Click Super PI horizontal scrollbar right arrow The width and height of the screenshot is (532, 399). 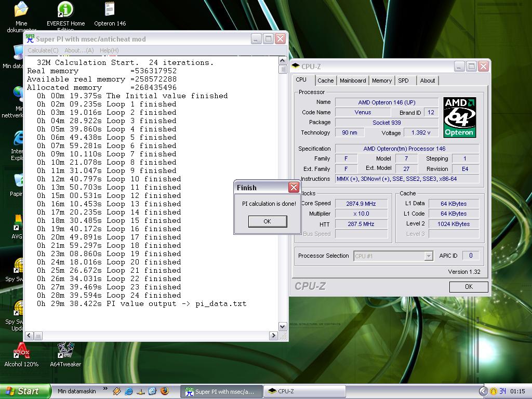(x=273, y=336)
